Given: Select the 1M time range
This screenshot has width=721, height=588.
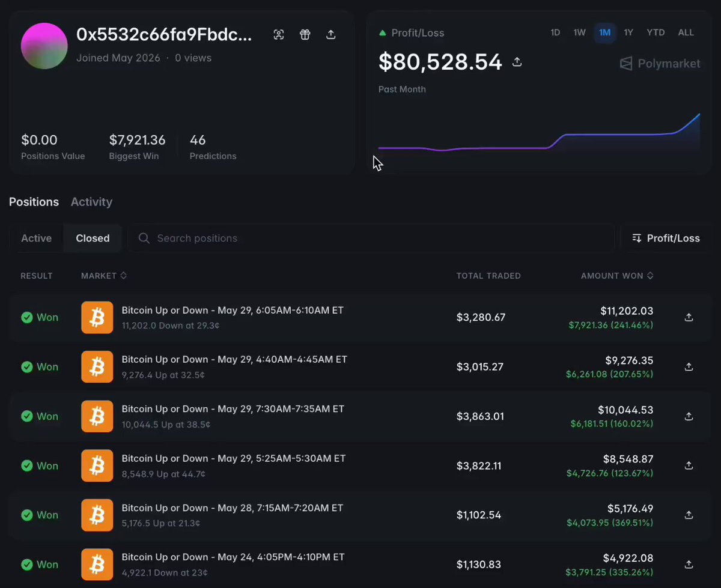Looking at the screenshot, I should 604,32.
